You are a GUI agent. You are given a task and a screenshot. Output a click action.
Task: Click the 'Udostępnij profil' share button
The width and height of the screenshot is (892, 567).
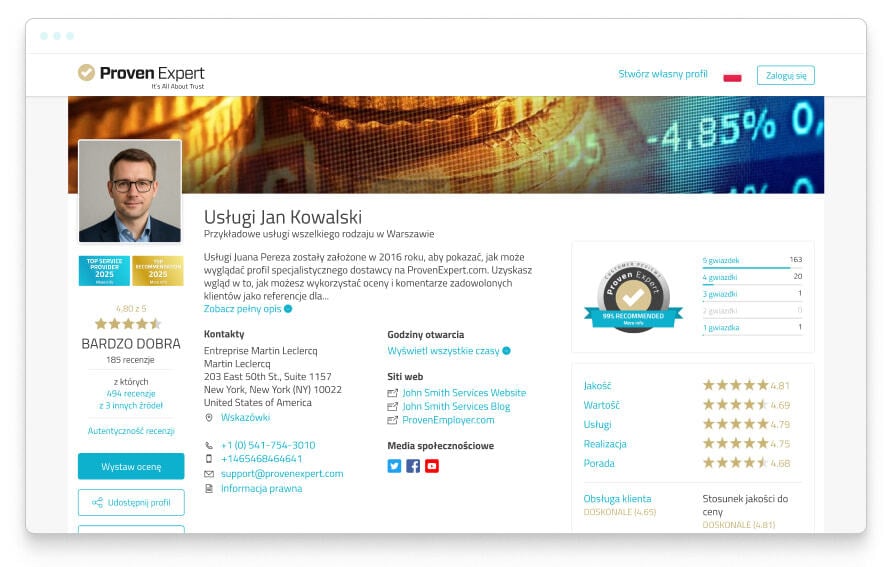pyautogui.click(x=131, y=502)
